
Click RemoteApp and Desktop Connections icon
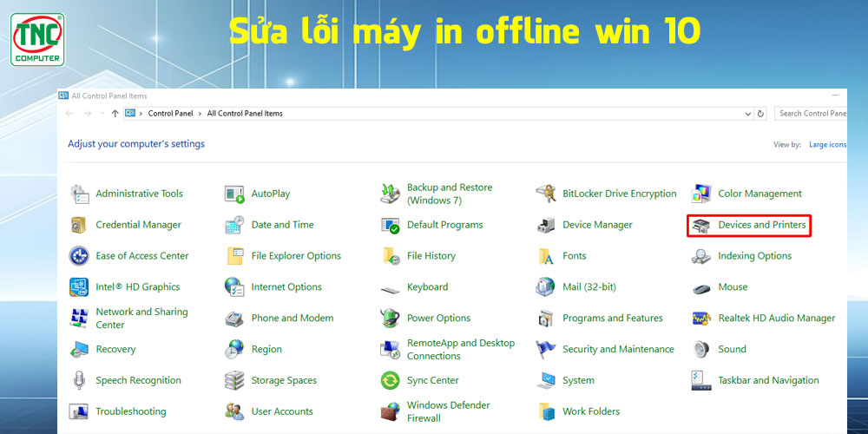click(x=391, y=349)
